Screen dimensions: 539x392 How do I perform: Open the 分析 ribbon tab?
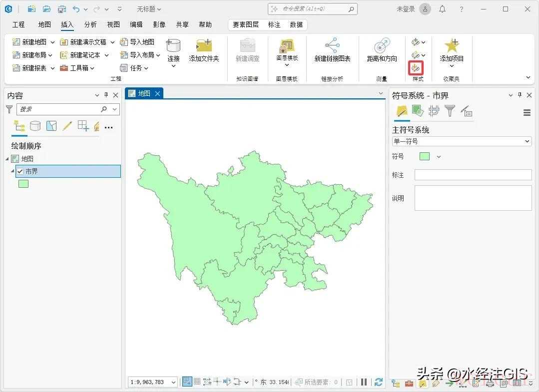tap(90, 24)
